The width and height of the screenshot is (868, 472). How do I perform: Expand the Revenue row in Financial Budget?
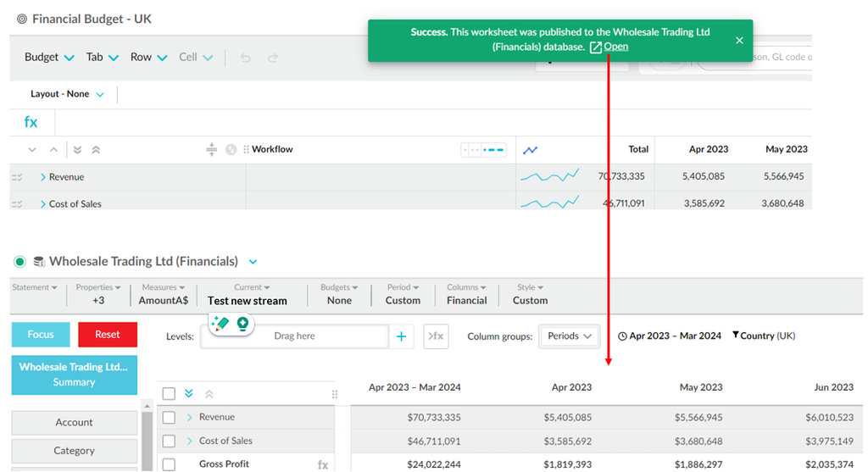pos(42,177)
